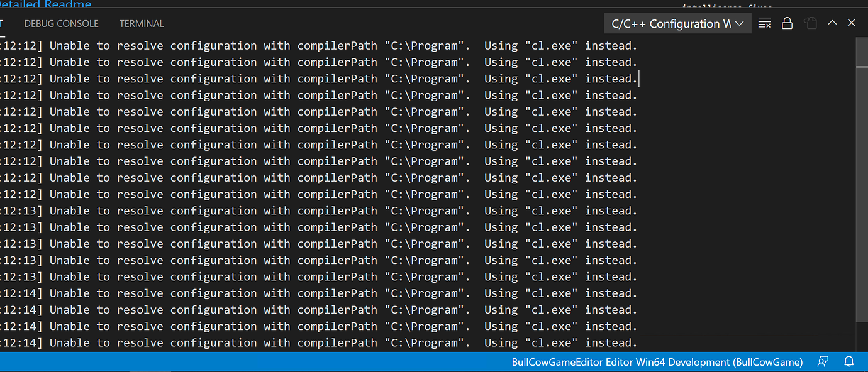Maximize the panel with the chevron
The image size is (868, 372).
(832, 23)
